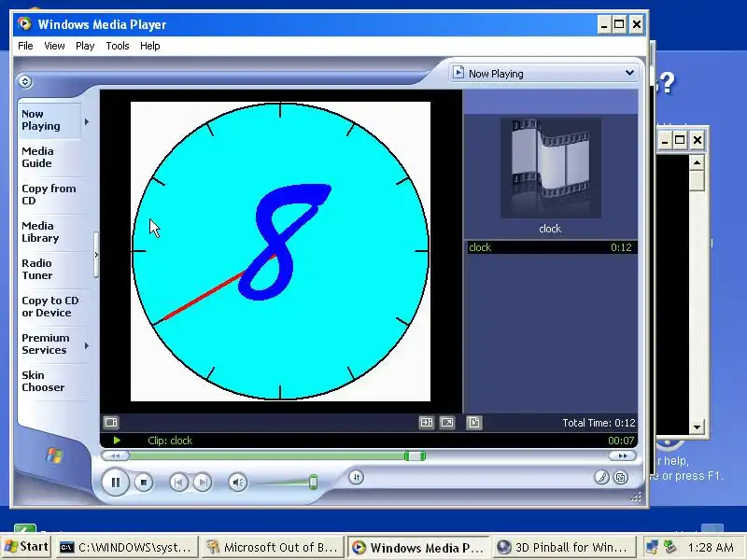Open the File menu

[x=25, y=46]
